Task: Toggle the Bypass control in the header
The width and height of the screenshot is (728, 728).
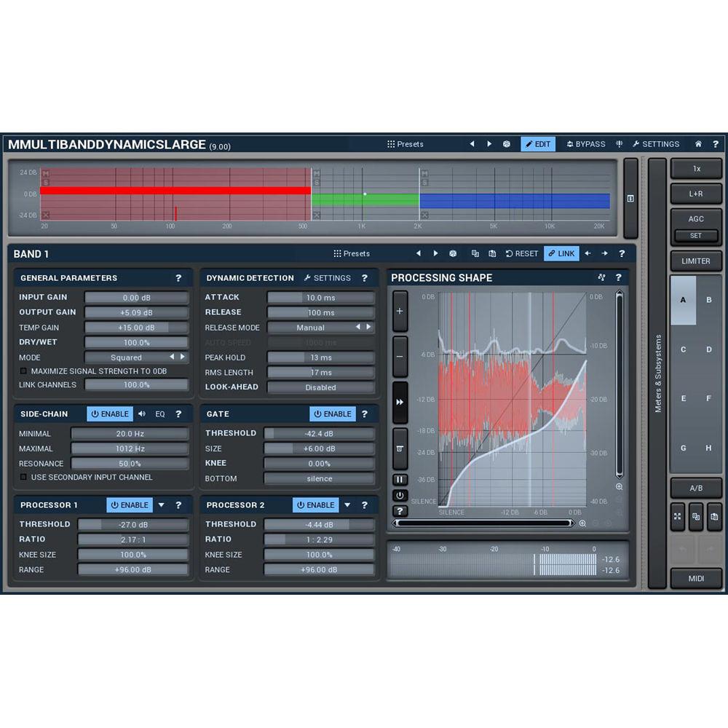Action: pyautogui.click(x=585, y=144)
